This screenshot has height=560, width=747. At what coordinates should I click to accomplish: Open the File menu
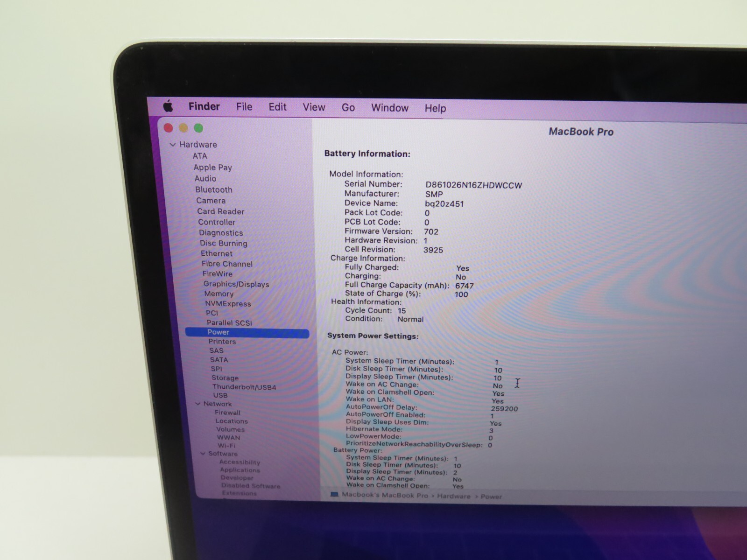244,107
